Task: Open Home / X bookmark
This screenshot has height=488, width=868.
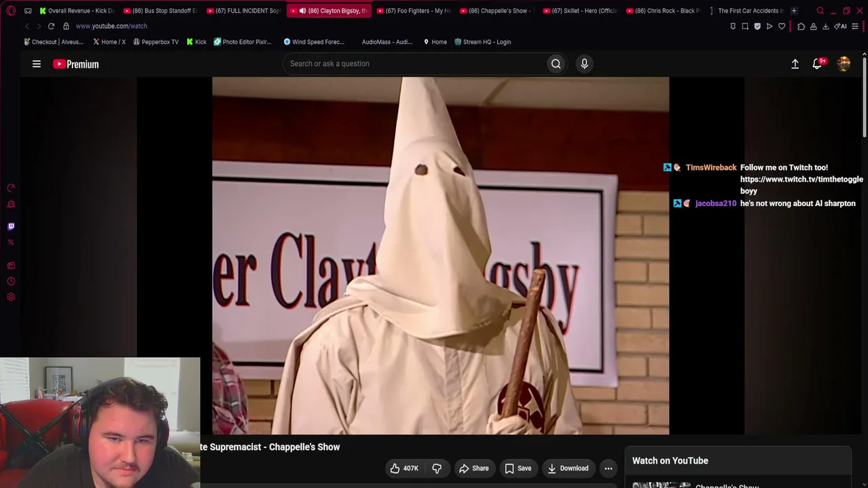Action: [108, 42]
